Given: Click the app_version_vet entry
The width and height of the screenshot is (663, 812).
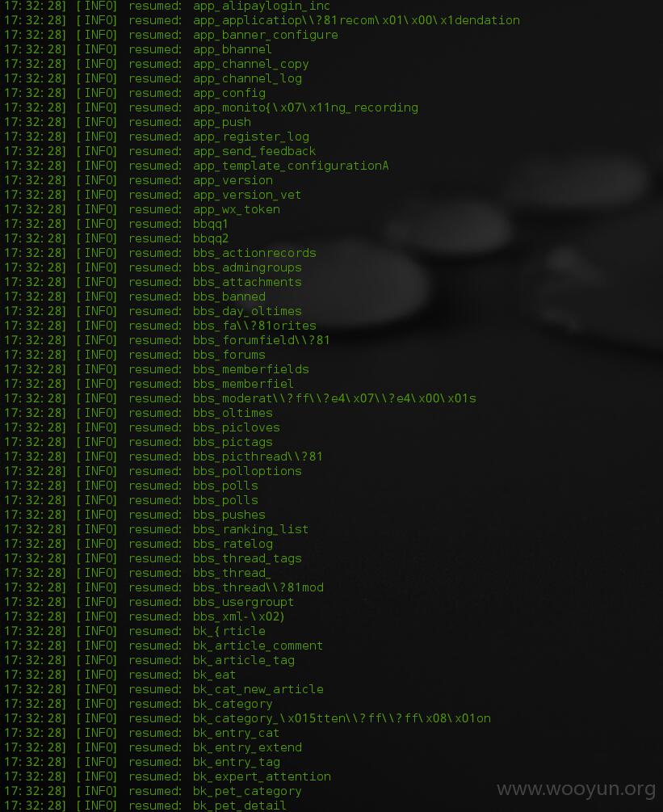Looking at the screenshot, I should tap(247, 195).
